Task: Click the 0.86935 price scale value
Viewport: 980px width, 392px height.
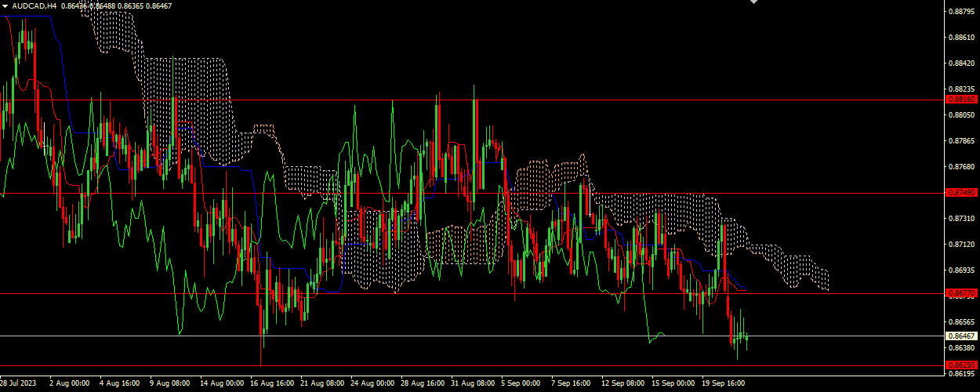Action: (961, 270)
